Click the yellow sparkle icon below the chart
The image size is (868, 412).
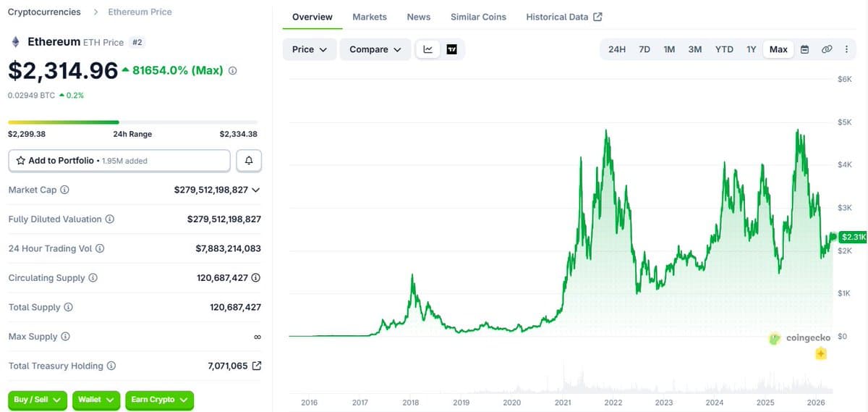(x=821, y=354)
